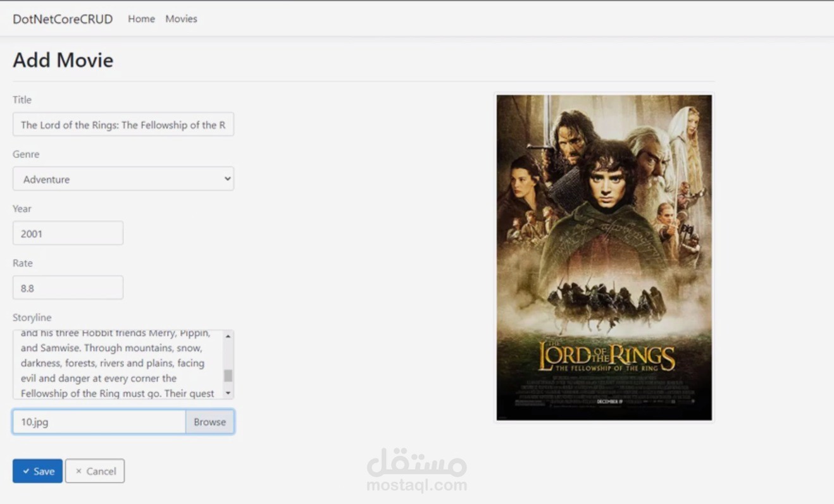
Task: Click the file input showing 10.jpg
Action: pyautogui.click(x=99, y=422)
